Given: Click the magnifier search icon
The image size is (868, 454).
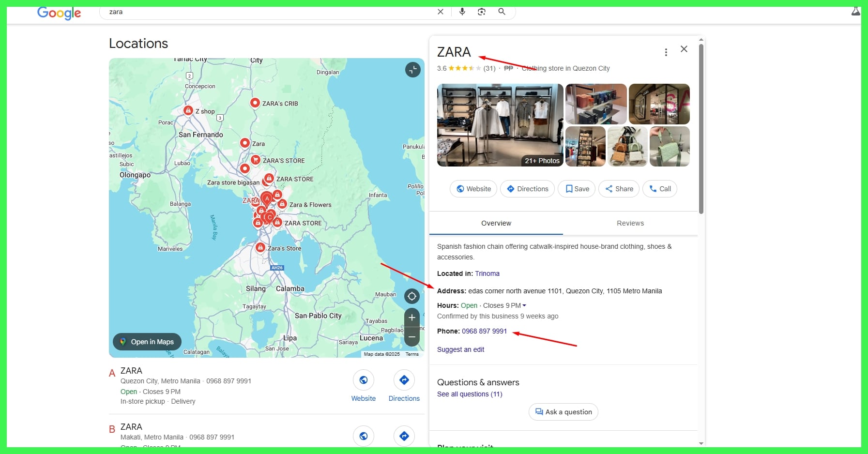Looking at the screenshot, I should 502,12.
